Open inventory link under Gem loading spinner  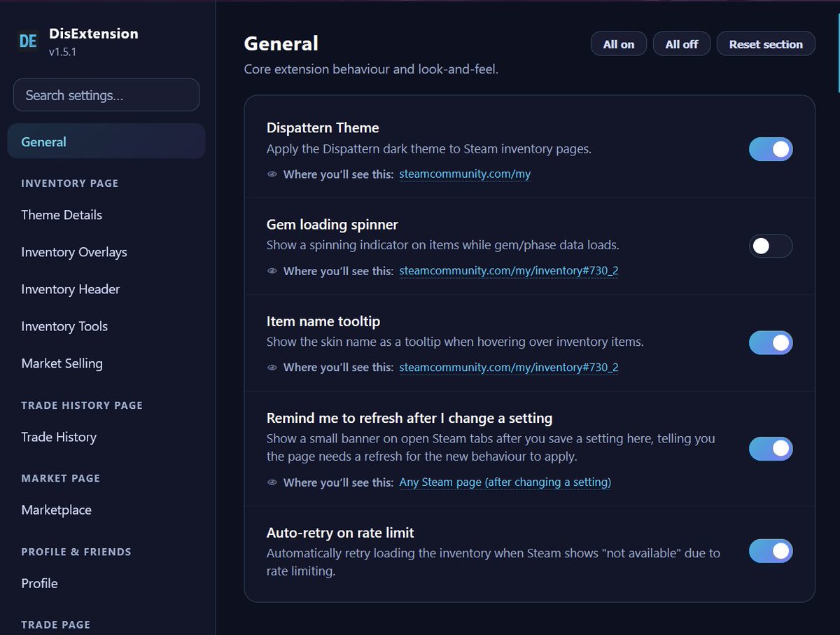click(x=509, y=271)
